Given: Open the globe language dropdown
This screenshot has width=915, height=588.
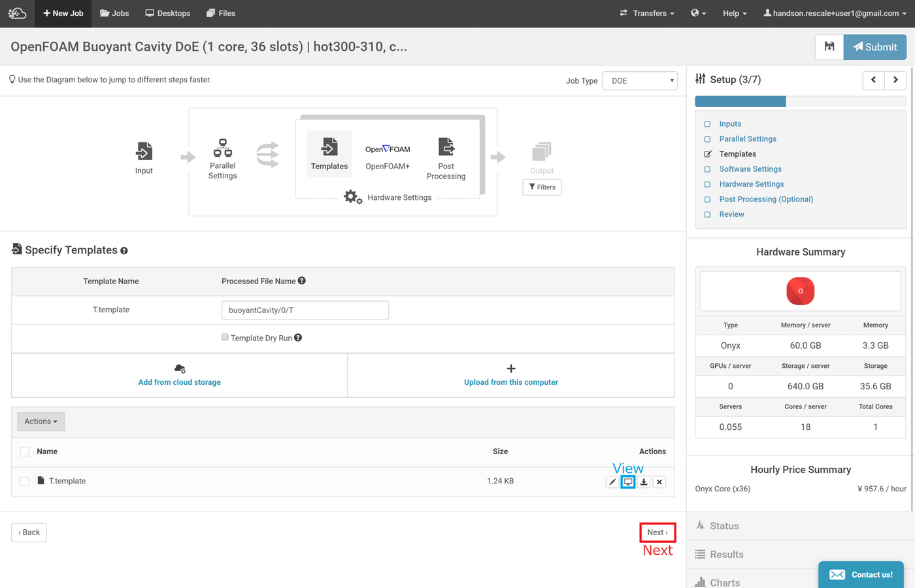Looking at the screenshot, I should (699, 13).
